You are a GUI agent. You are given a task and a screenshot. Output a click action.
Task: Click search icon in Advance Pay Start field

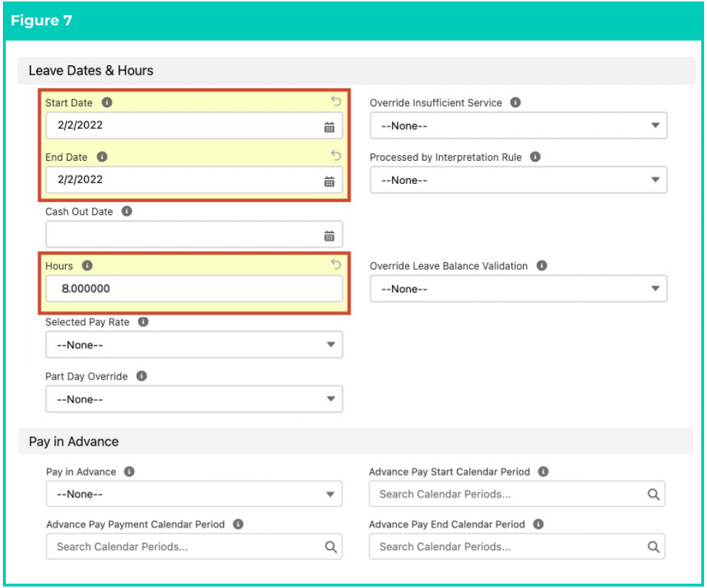[x=653, y=495]
